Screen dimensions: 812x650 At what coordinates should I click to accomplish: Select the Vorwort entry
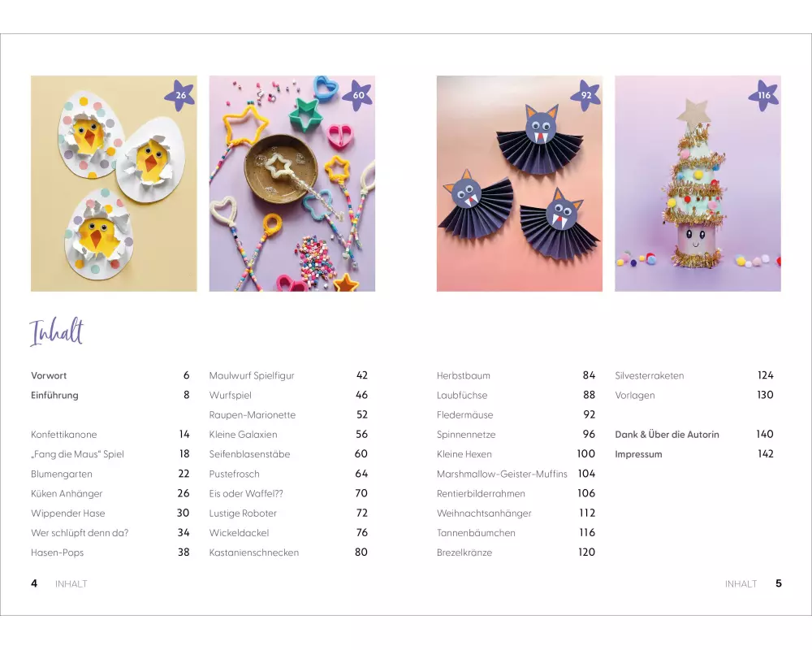110,375
